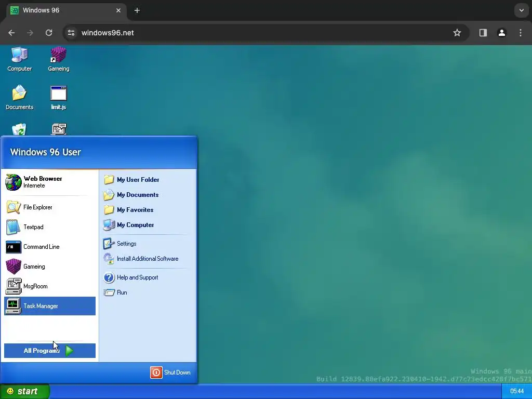This screenshot has width=532, height=399.
Task: Click the red Shut Down power icon
Action: [x=156, y=373]
